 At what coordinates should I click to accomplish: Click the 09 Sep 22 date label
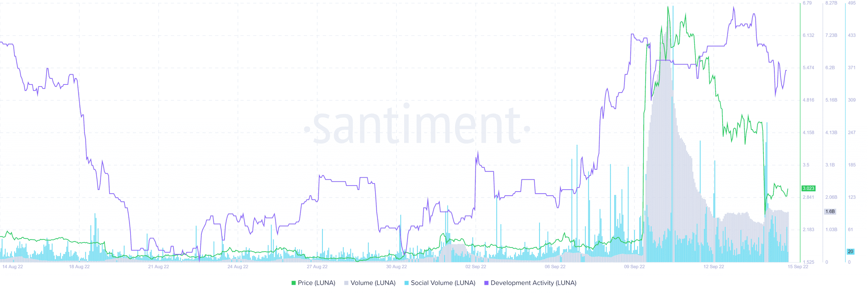tap(634, 267)
